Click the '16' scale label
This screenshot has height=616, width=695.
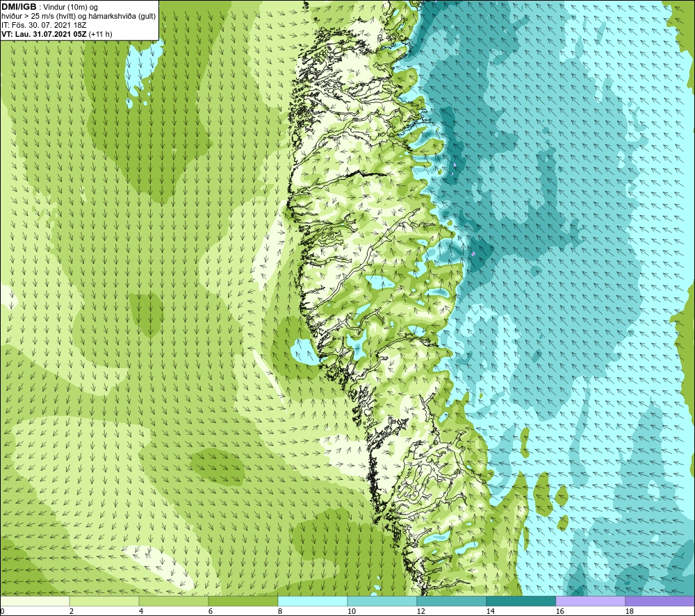pos(559,611)
